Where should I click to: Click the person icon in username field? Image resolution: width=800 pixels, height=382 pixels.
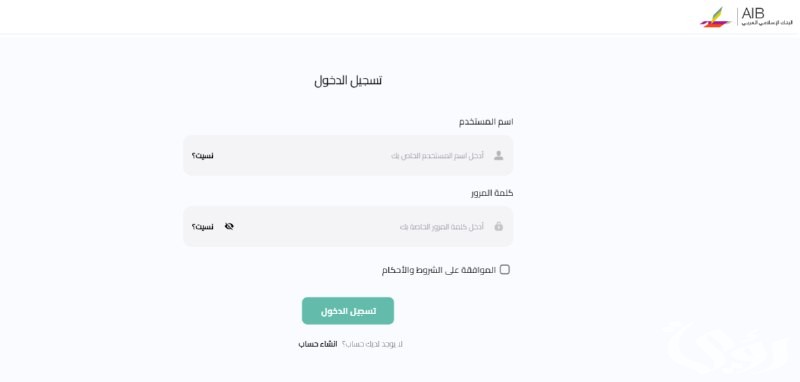[498, 156]
